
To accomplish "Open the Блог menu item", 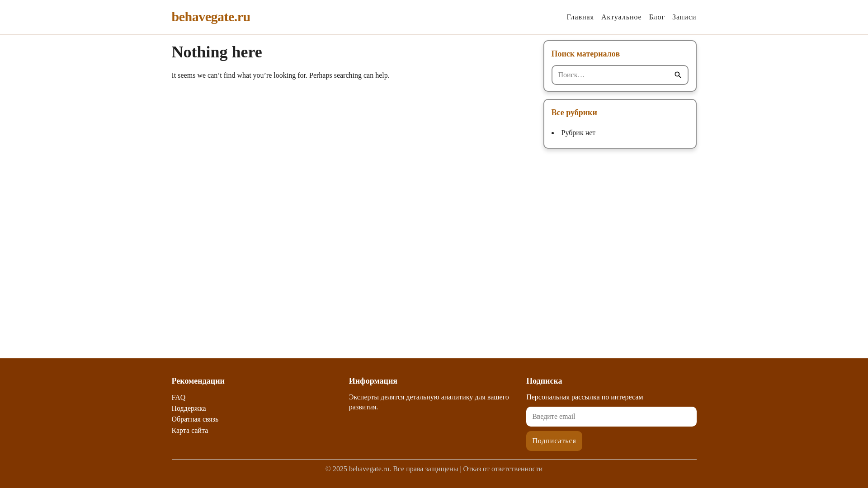I will (x=656, y=17).
